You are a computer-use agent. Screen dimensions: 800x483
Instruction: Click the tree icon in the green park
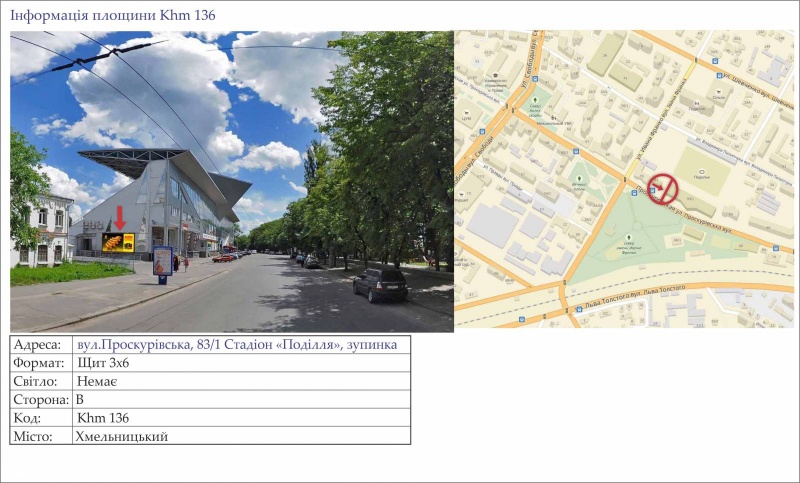[x=628, y=237]
